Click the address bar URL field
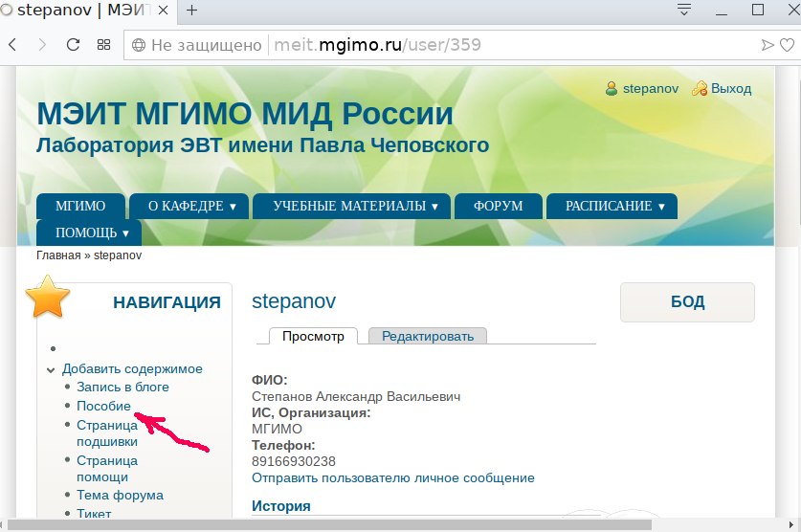This screenshot has width=801, height=532. click(442, 45)
